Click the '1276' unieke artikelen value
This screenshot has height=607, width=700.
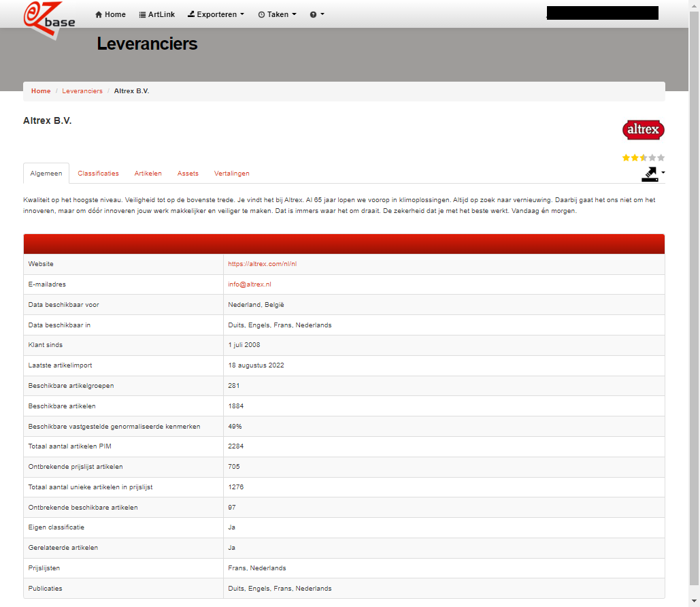coord(235,487)
